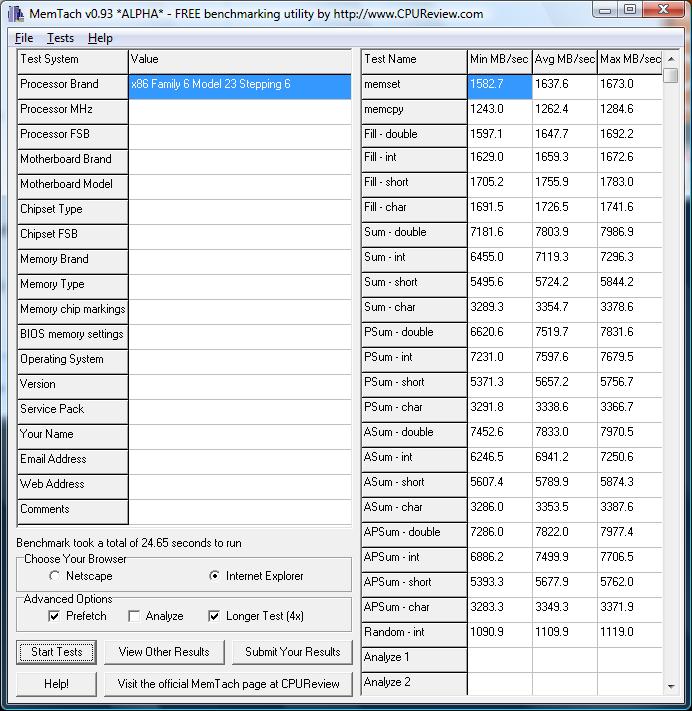Click the Memory chip markings value field

click(x=240, y=312)
